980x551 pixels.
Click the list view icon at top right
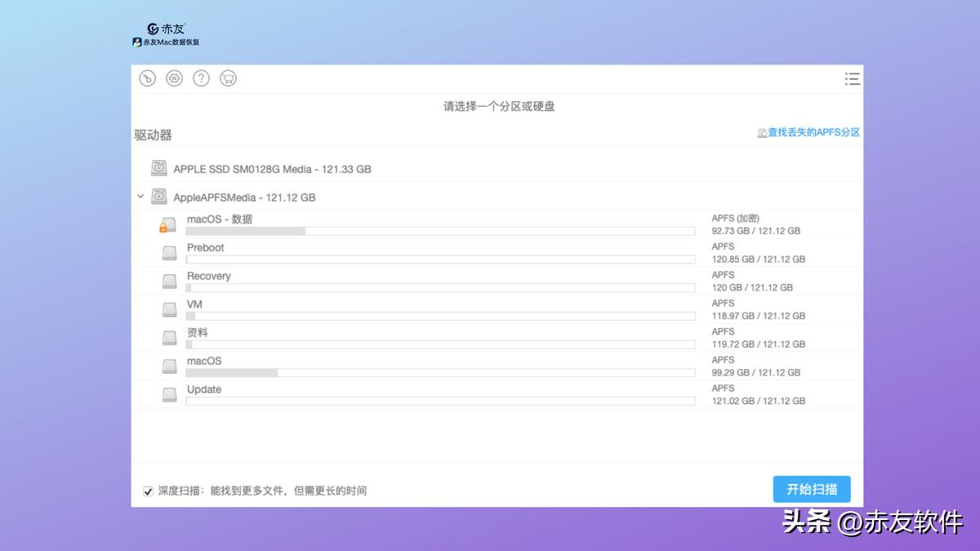point(852,78)
